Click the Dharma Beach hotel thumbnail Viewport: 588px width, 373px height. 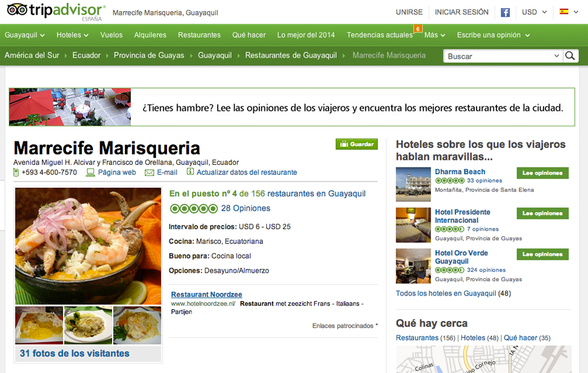(x=413, y=184)
